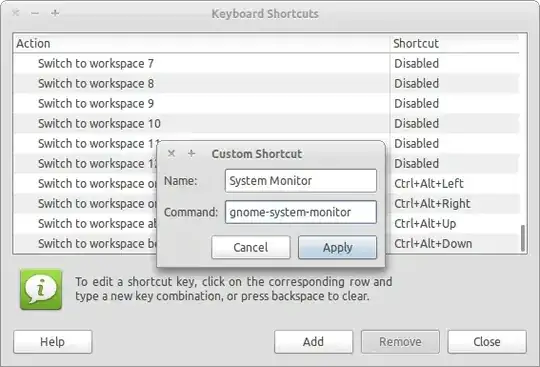Screen dimensions: 540x367
Task: Click the Keyboard Shortcuts window close X icon
Action: (15, 13)
